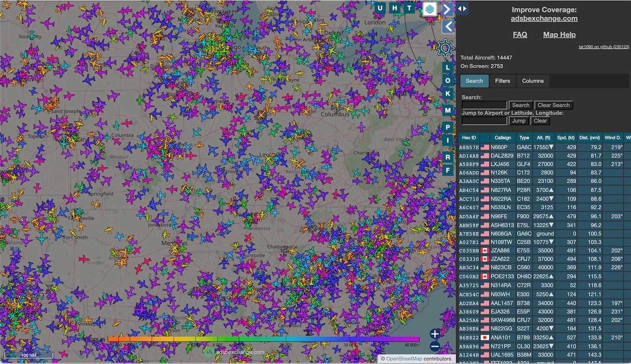The image size is (631, 364).
Task: Click the Jump button
Action: coord(519,121)
